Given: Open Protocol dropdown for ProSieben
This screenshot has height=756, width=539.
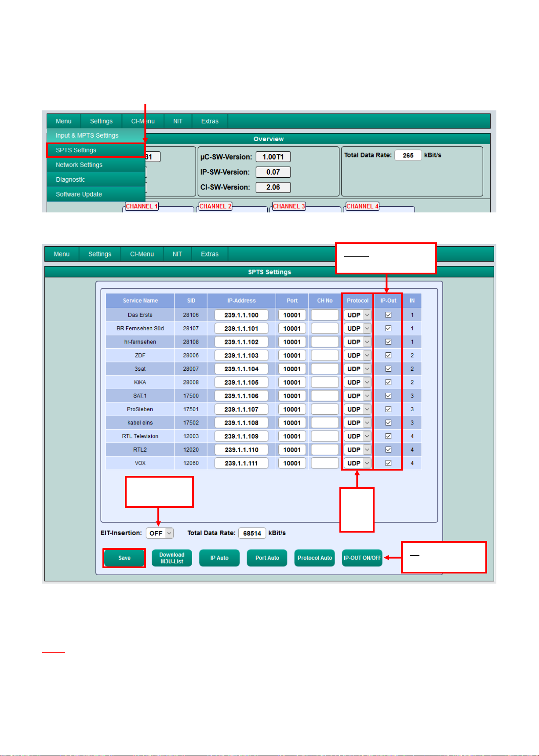Looking at the screenshot, I should point(358,409).
